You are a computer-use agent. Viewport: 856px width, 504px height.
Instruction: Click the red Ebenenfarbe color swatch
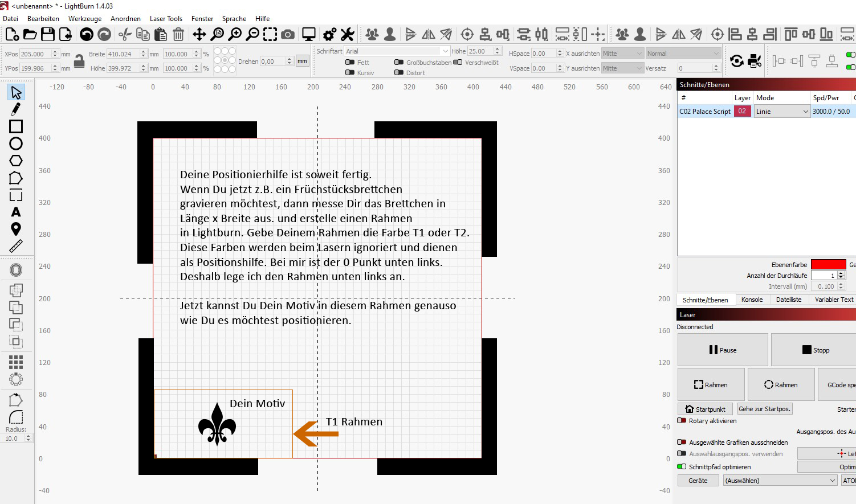point(828,264)
